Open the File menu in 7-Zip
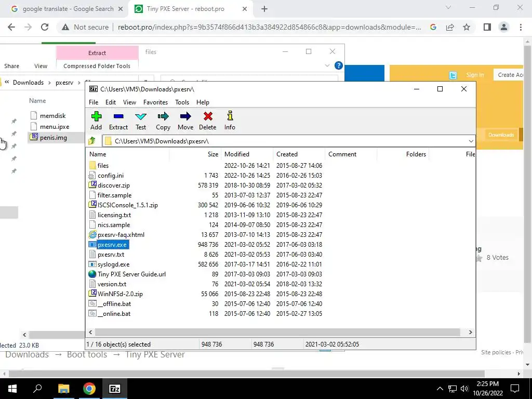The height and width of the screenshot is (399, 532). click(94, 102)
